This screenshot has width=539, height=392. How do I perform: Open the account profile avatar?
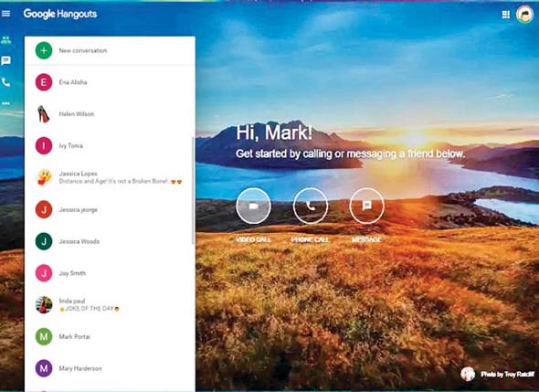point(524,15)
